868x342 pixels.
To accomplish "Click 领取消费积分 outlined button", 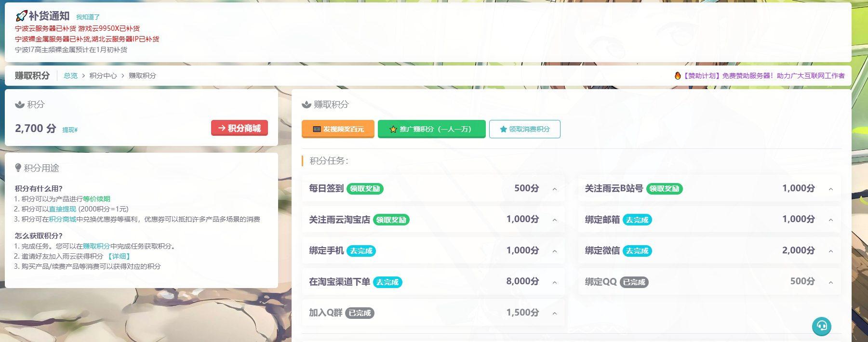I will 525,129.
